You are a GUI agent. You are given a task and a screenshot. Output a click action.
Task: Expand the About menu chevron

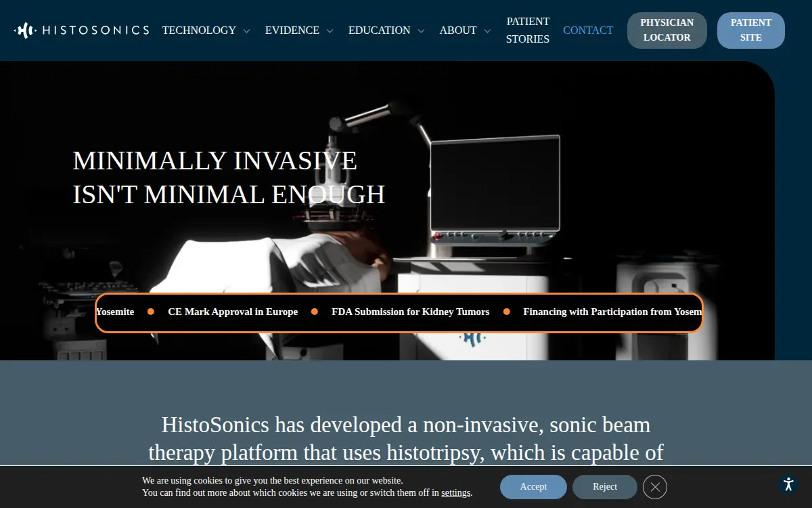tap(487, 30)
